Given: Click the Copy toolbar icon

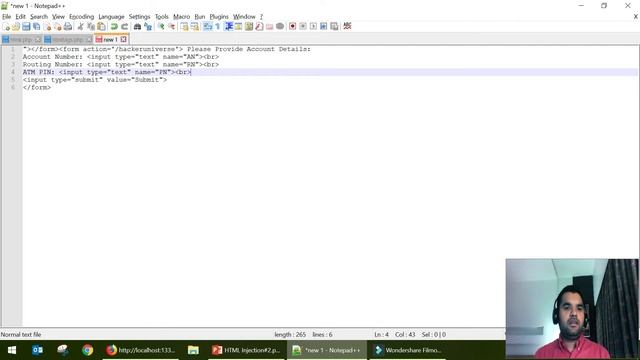Looking at the screenshot, I should (x=91, y=27).
